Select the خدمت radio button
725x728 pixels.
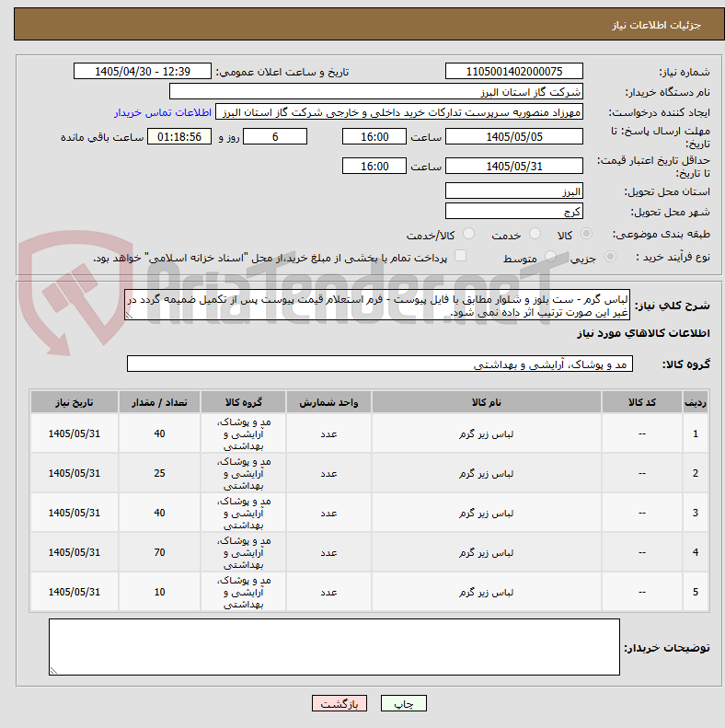coord(535,234)
